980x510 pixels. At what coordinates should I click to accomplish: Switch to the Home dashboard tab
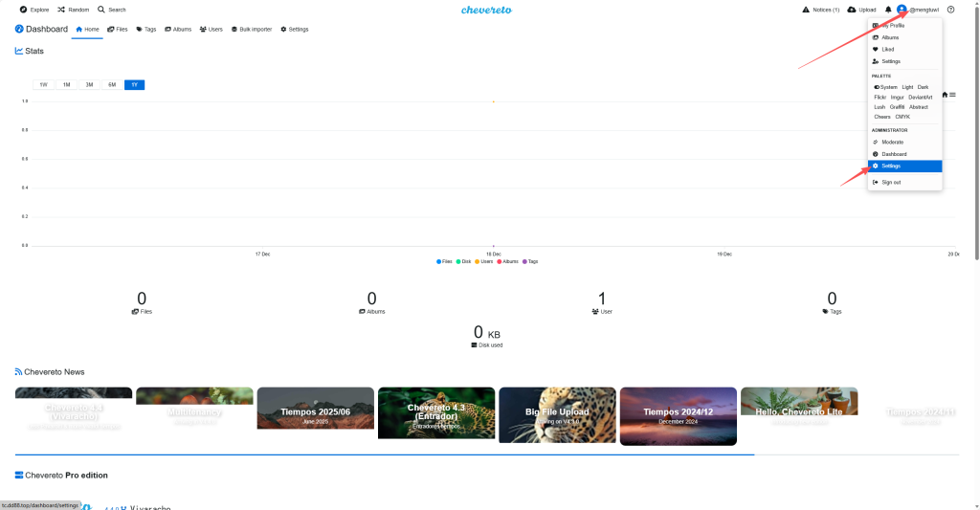[x=87, y=30]
